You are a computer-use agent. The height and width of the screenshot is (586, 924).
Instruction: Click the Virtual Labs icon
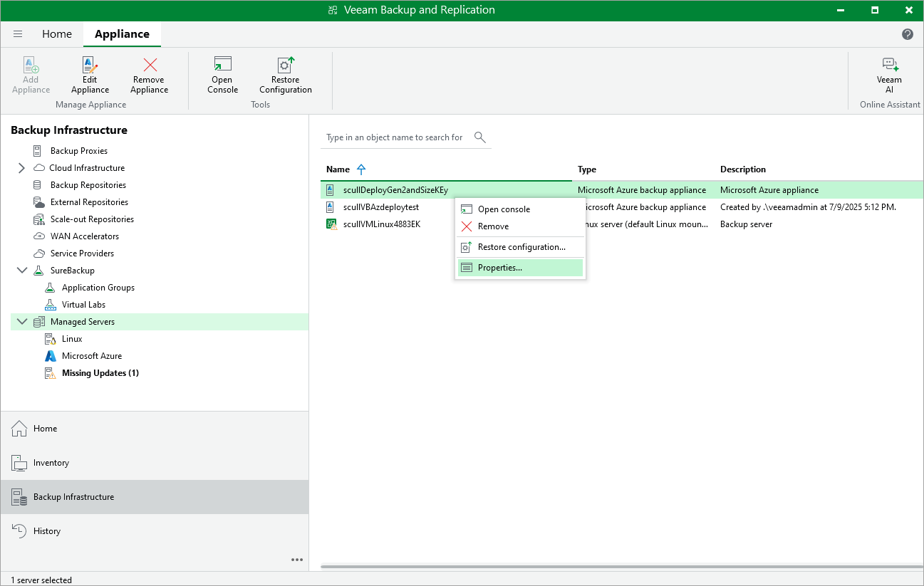pos(50,305)
